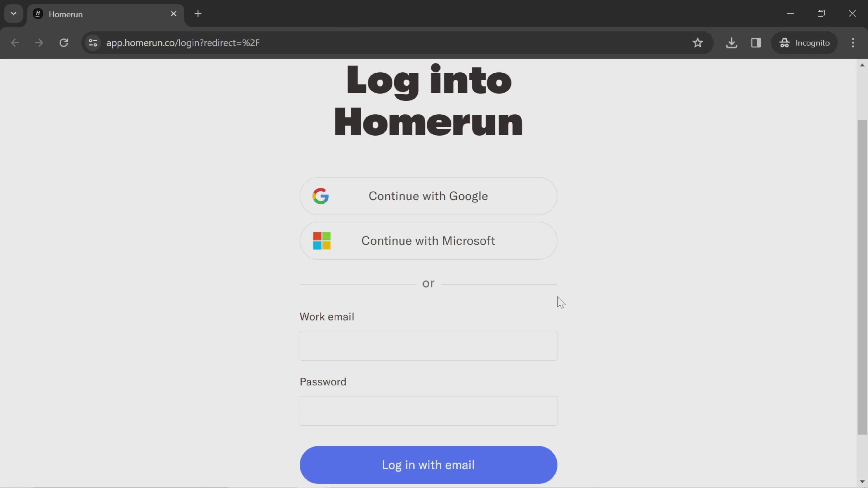Open the browser tab list dropdown

pos(13,13)
